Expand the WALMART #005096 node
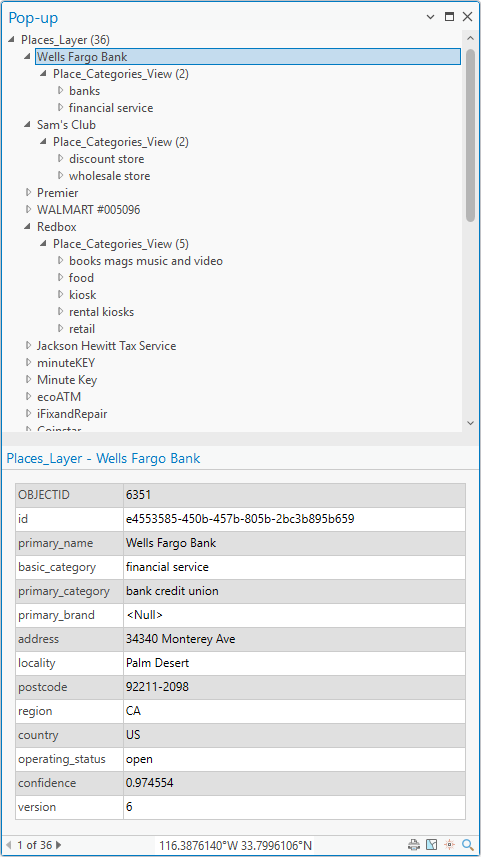 28,209
